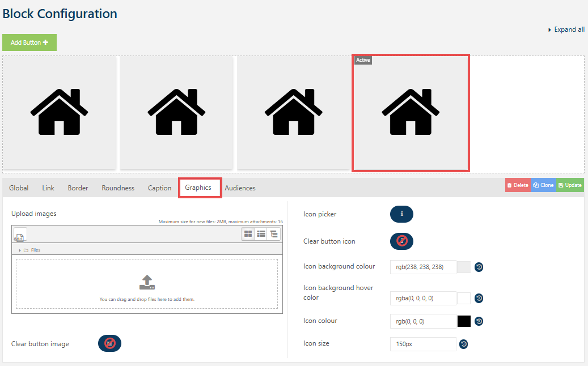Switch to the Audiences tab

[x=240, y=188]
